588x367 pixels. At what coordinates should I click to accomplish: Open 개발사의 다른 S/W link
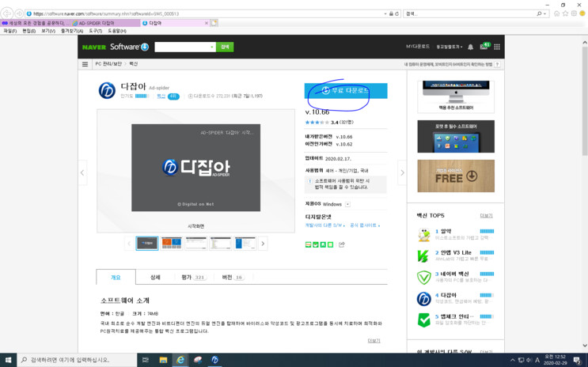click(x=324, y=225)
